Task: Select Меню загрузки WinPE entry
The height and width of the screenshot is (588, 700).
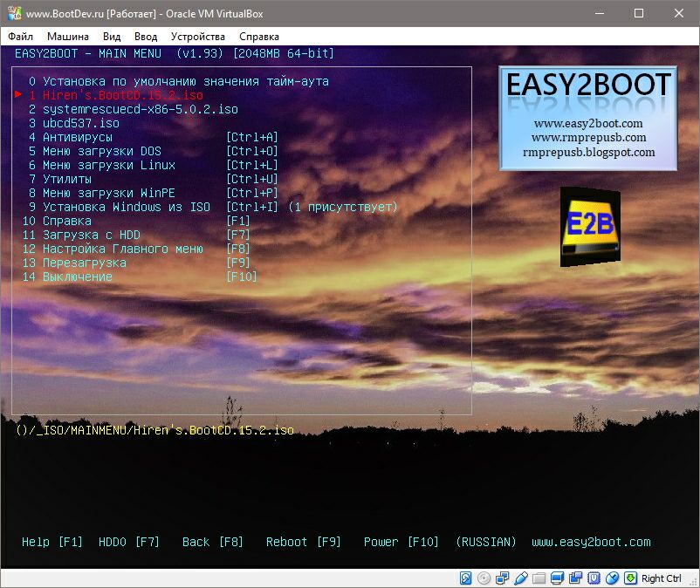Action: 102,193
